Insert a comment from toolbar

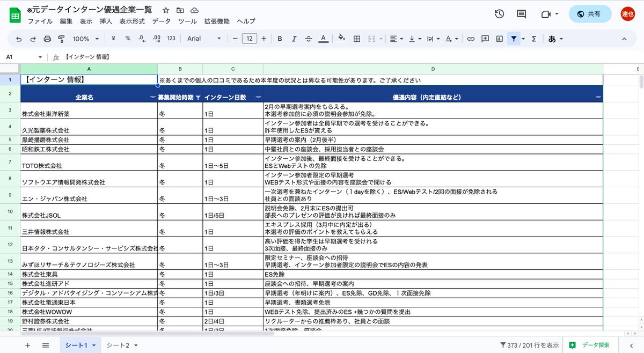coord(485,39)
